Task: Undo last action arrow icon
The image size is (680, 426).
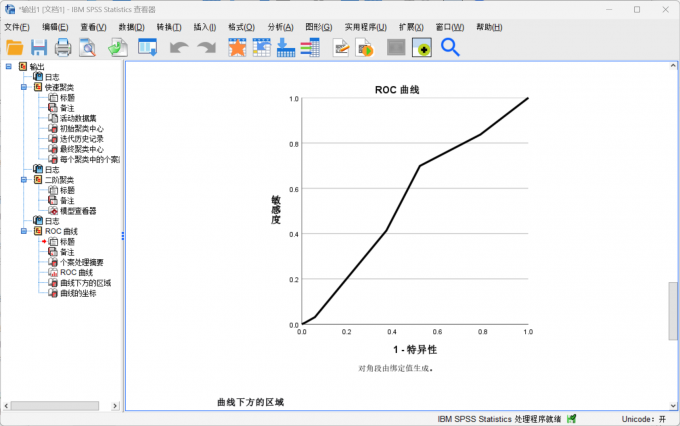Action: pyautogui.click(x=179, y=47)
